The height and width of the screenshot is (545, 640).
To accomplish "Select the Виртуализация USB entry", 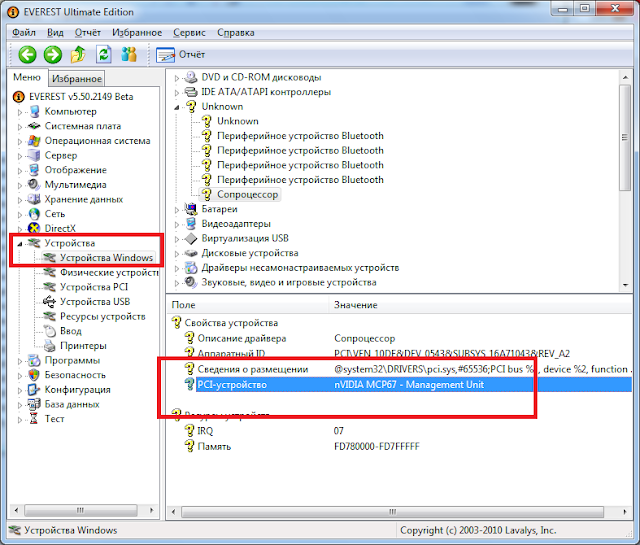I will [245, 238].
